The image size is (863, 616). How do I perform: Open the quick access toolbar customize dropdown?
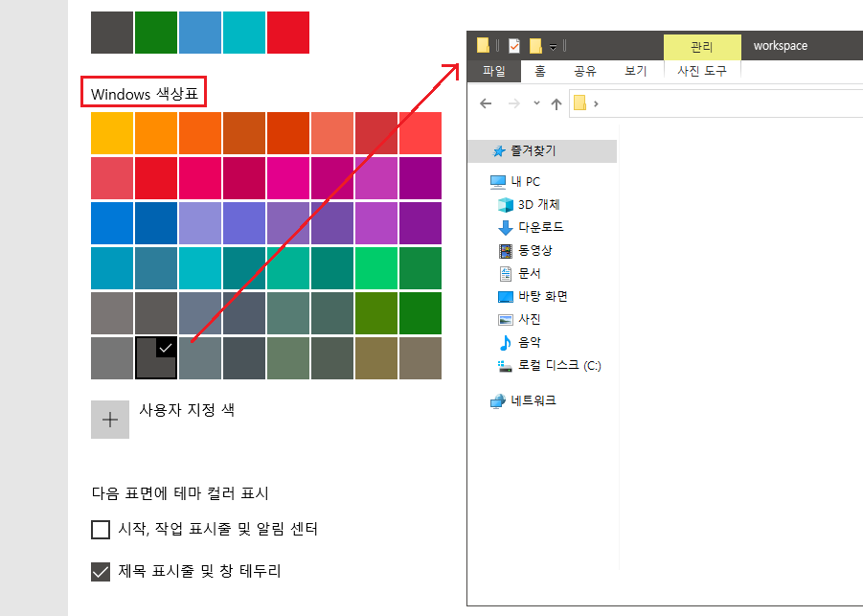pos(553,47)
